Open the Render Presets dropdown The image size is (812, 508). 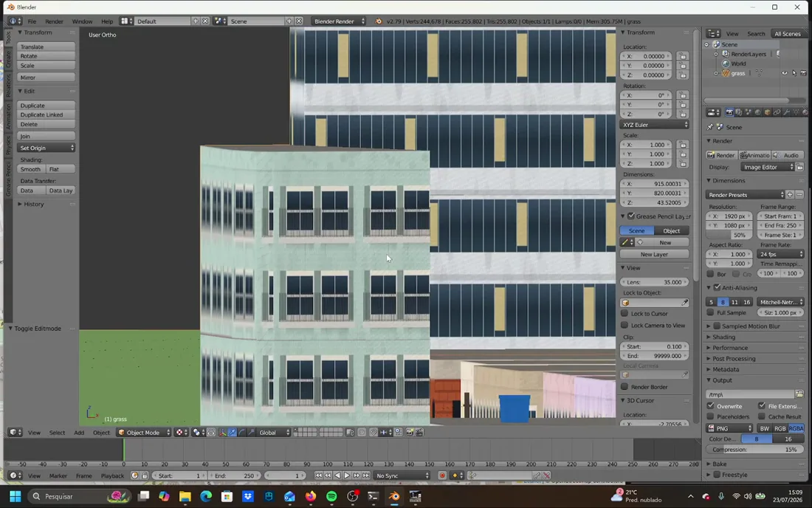[x=746, y=195]
